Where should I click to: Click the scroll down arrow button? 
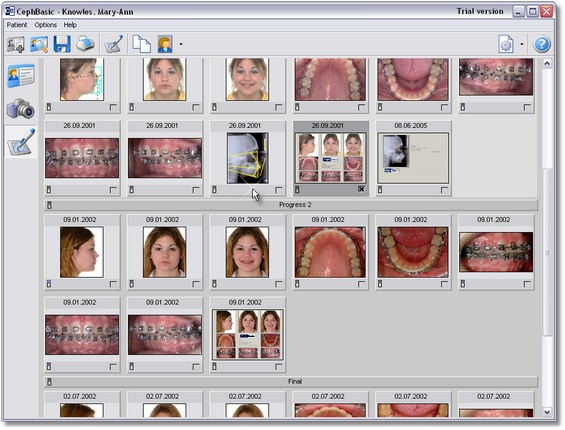(x=547, y=412)
